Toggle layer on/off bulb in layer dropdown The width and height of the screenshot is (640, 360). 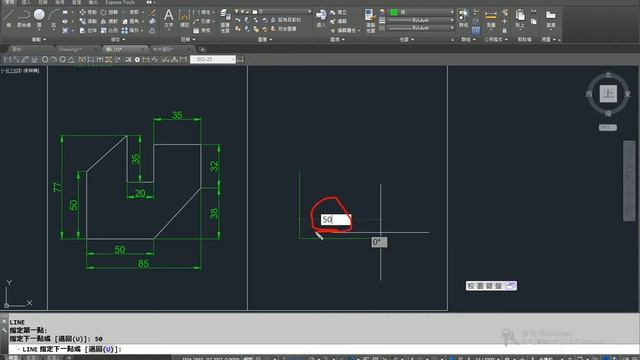coord(237,11)
